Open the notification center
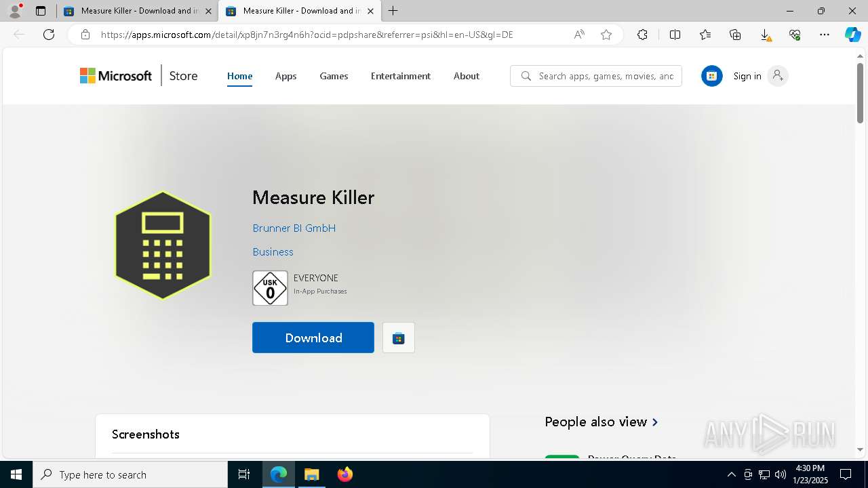868x488 pixels. tap(846, 474)
